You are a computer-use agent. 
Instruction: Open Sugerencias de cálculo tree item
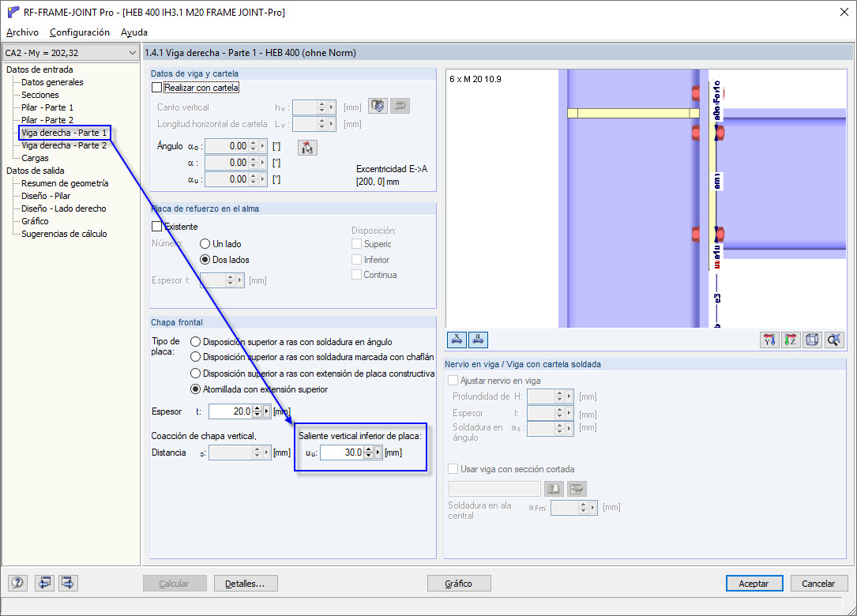click(64, 234)
